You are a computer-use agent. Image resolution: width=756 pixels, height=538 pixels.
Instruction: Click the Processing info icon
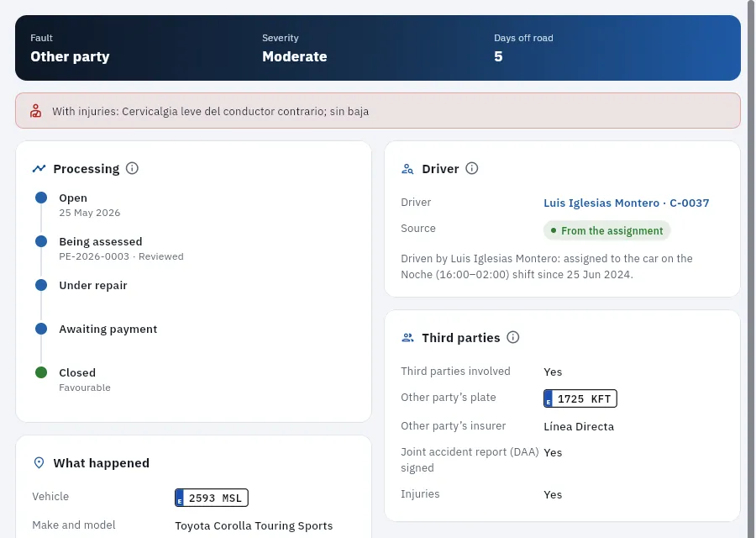[x=132, y=168]
